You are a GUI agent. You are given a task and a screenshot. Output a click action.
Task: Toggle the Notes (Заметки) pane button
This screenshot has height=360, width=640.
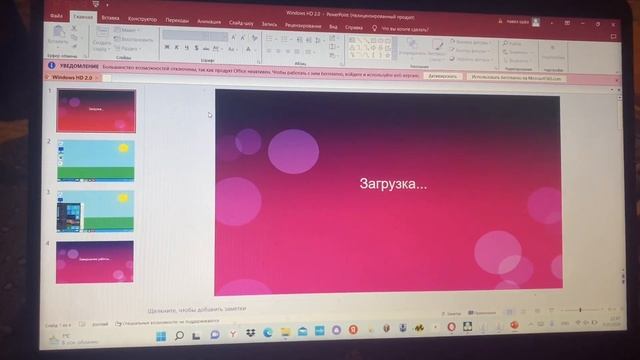pos(451,313)
